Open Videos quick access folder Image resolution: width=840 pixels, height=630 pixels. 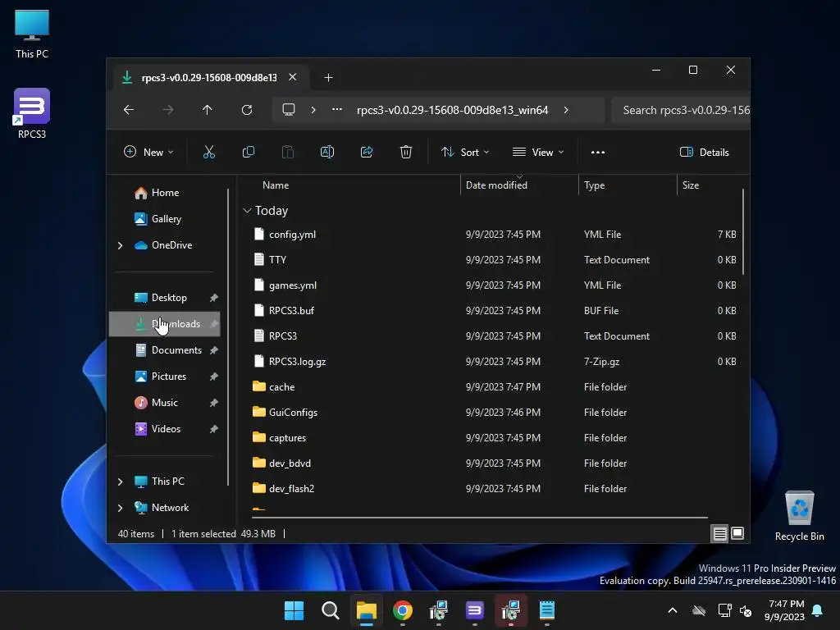click(164, 428)
